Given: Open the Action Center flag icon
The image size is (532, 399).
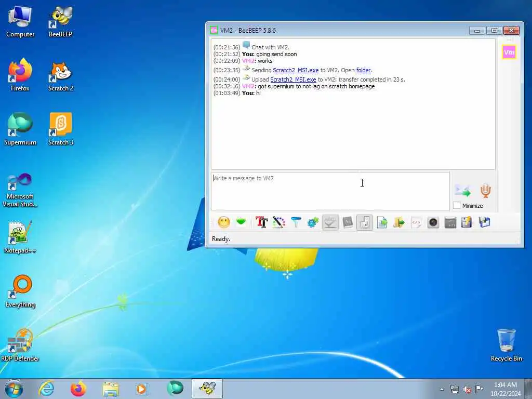Looking at the screenshot, I should pos(479,389).
